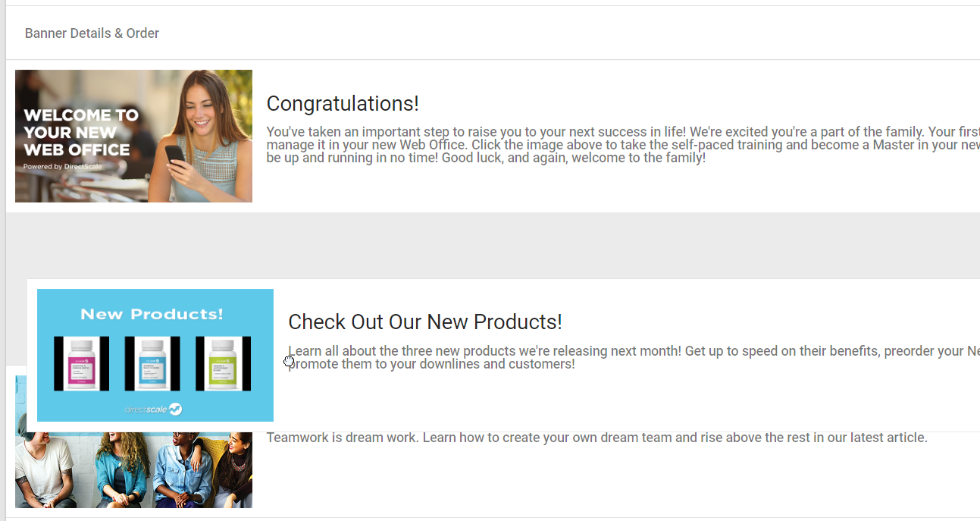Screen dimensions: 980x521
Task: Select the Welcome Web Office banner thumbnail
Action: click(133, 136)
